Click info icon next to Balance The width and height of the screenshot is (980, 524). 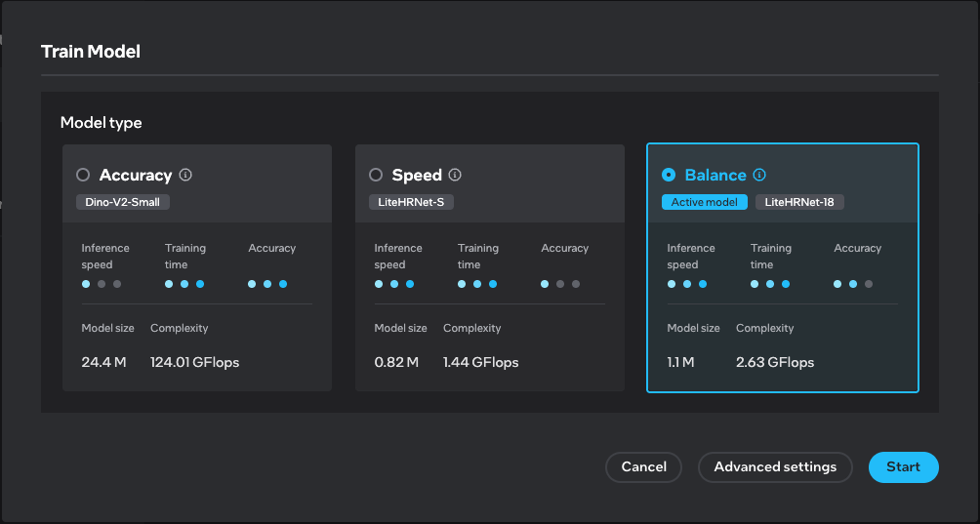click(x=759, y=176)
